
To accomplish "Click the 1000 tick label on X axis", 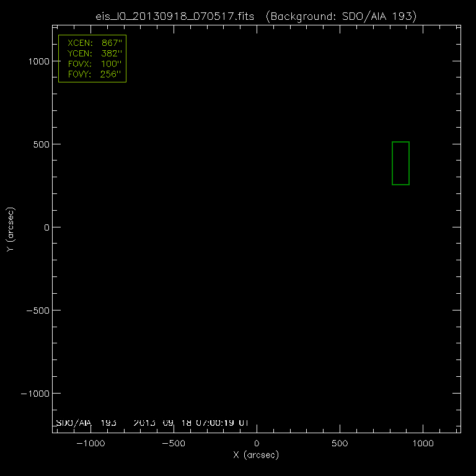I will tap(423, 444).
